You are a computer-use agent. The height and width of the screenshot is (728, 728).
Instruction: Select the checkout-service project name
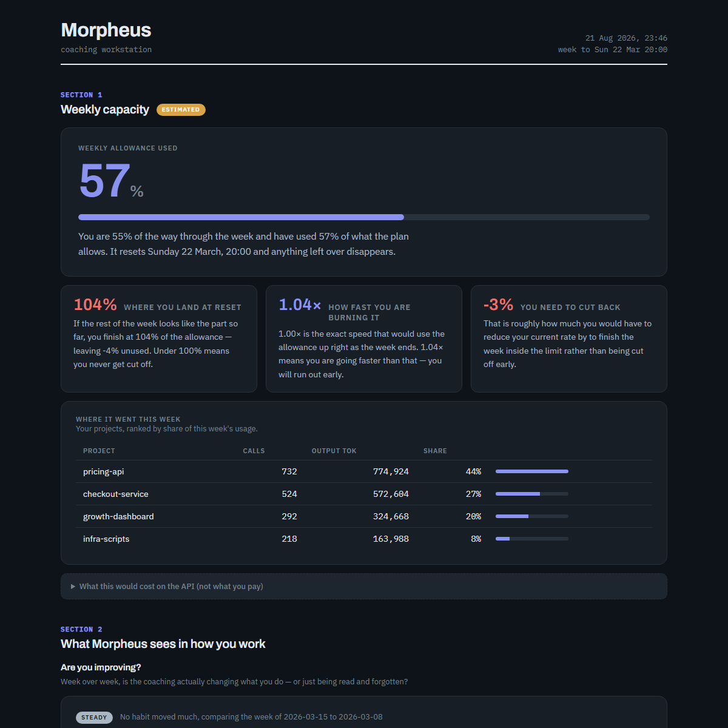(116, 494)
